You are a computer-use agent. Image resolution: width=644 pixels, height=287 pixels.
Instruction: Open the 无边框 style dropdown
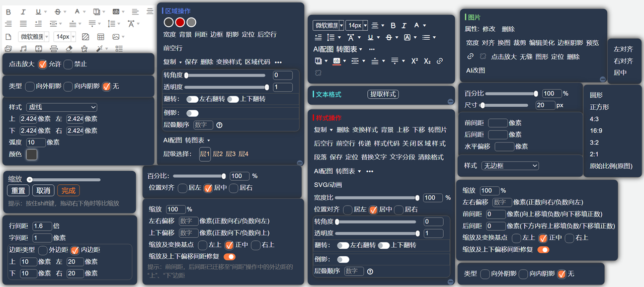[x=510, y=166]
